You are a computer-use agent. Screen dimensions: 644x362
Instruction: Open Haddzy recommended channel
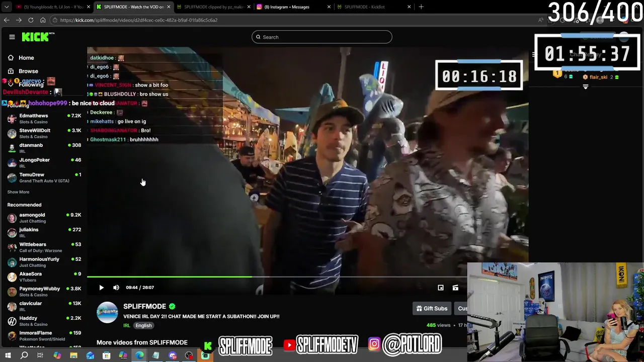(44, 321)
